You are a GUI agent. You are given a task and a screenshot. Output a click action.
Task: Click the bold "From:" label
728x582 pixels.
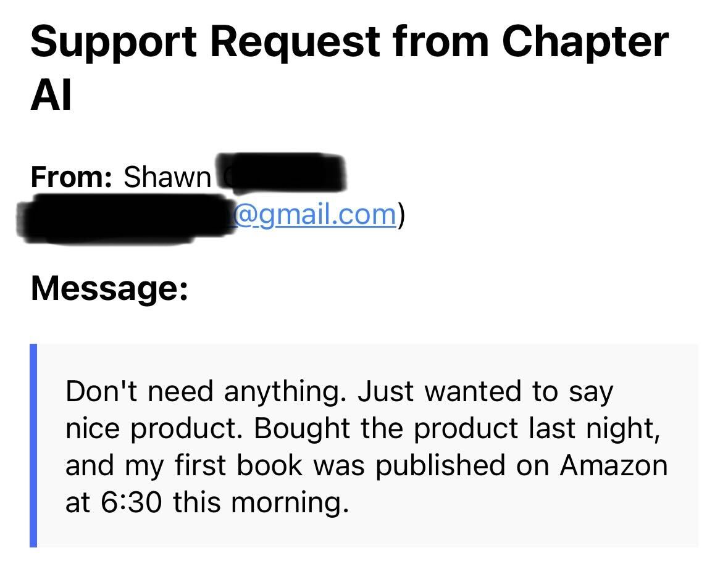click(x=72, y=177)
